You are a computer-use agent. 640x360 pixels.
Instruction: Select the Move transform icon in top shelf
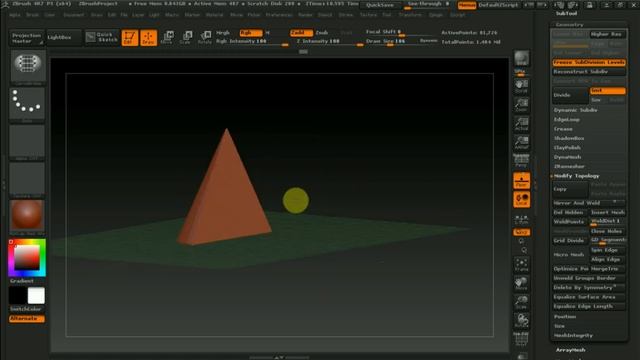[167, 38]
